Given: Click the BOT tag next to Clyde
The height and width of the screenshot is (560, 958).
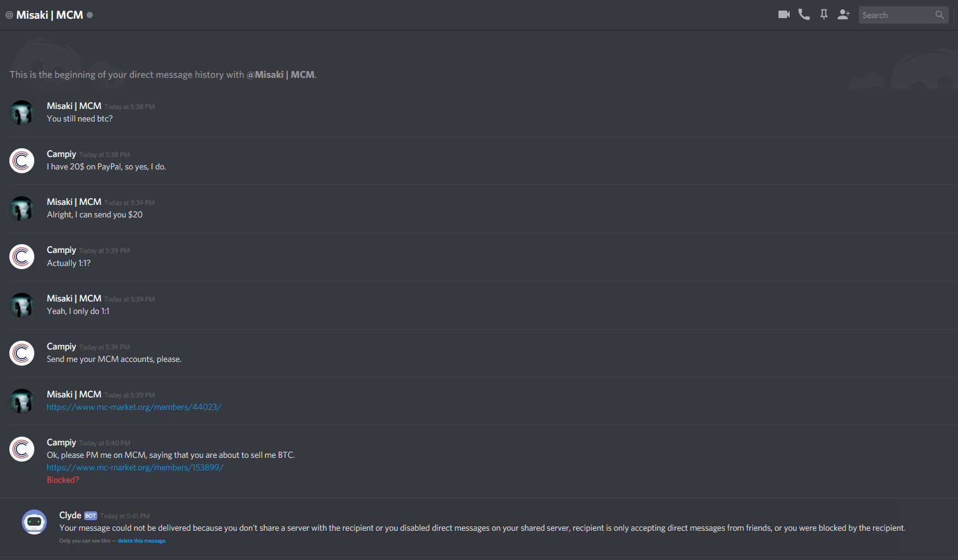Looking at the screenshot, I should pyautogui.click(x=91, y=516).
